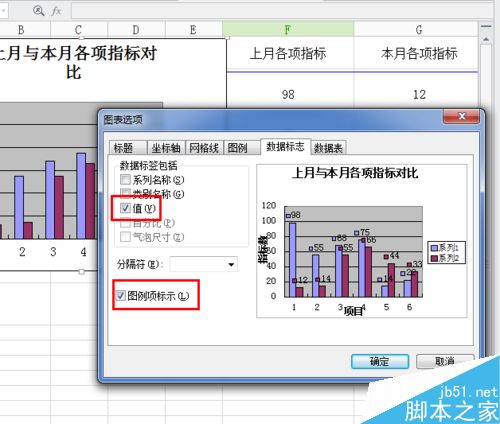Select column E header
Screen dimensions: 500x424
tap(193, 30)
